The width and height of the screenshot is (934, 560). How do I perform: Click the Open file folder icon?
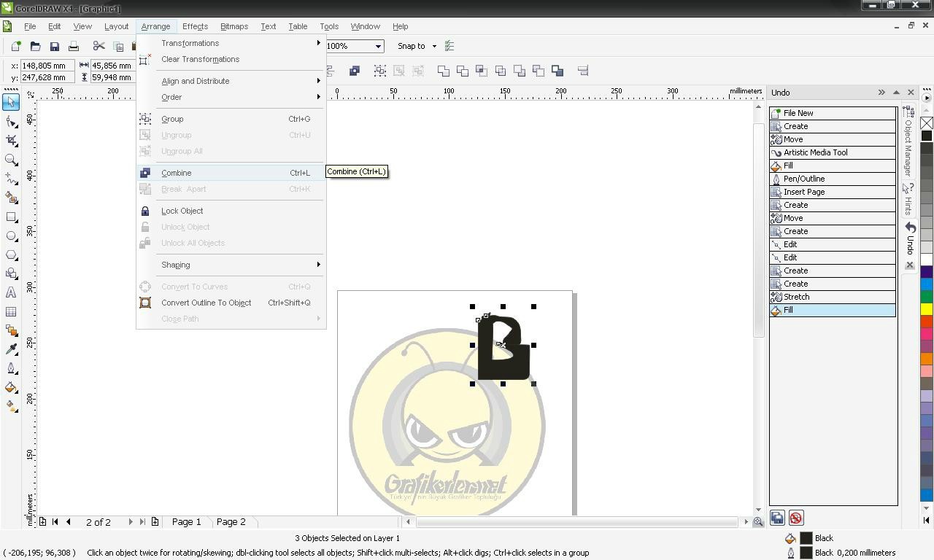35,46
